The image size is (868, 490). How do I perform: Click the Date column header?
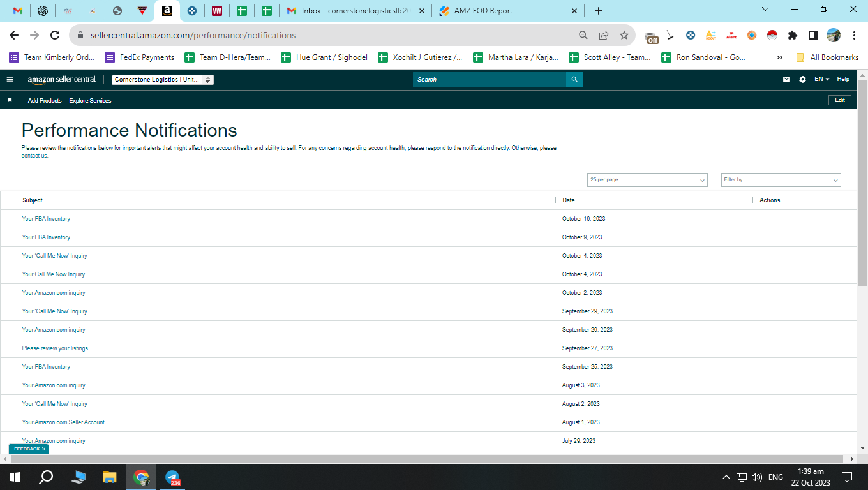click(569, 200)
